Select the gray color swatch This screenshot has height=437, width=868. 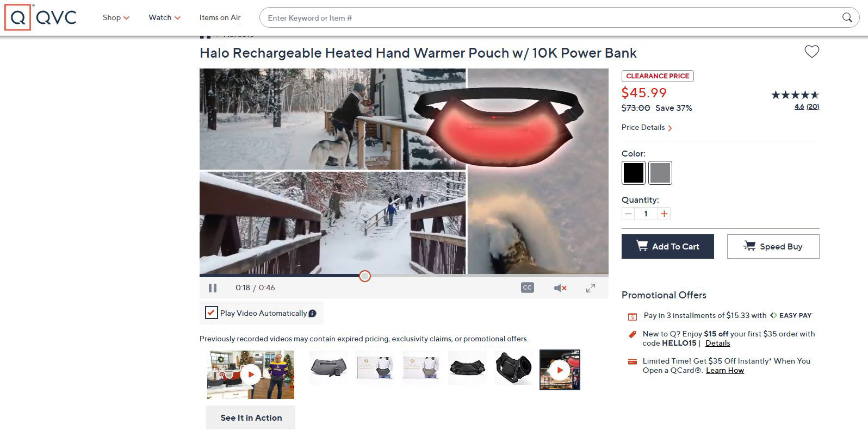tap(660, 173)
